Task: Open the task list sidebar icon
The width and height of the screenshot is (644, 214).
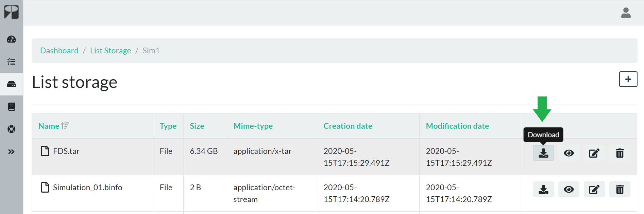Action: [x=12, y=62]
